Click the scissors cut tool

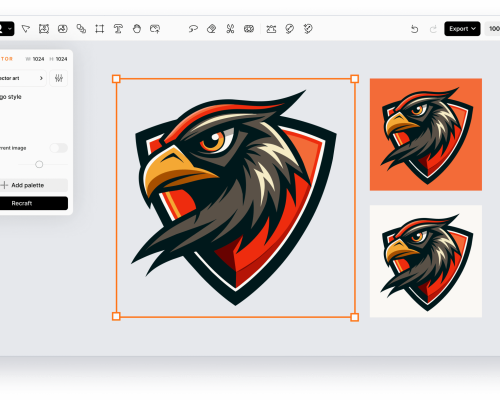(x=230, y=29)
